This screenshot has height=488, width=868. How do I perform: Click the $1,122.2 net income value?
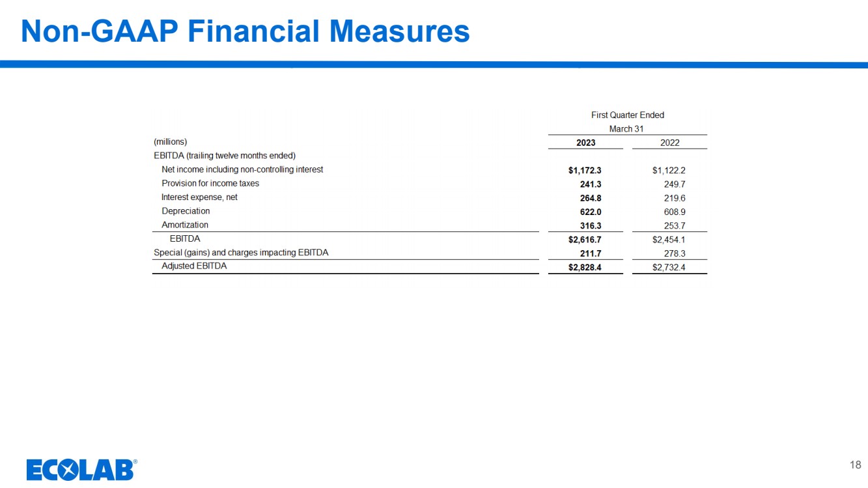click(669, 170)
